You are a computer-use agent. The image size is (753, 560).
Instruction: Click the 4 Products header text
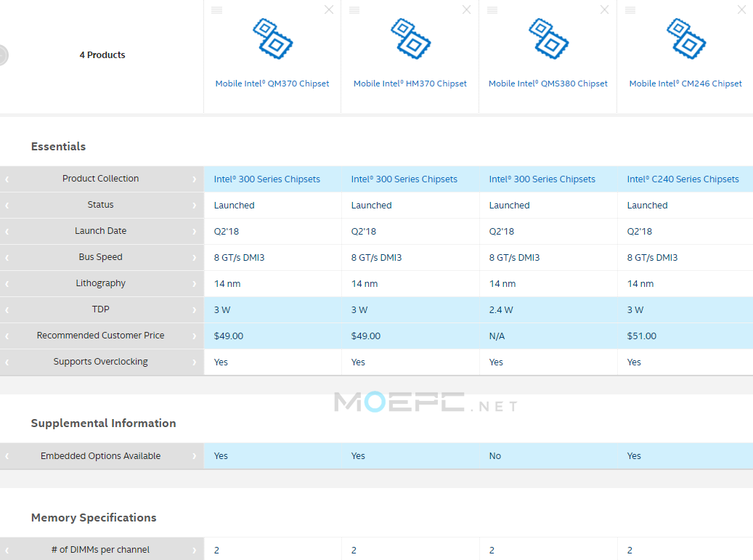[x=102, y=54]
